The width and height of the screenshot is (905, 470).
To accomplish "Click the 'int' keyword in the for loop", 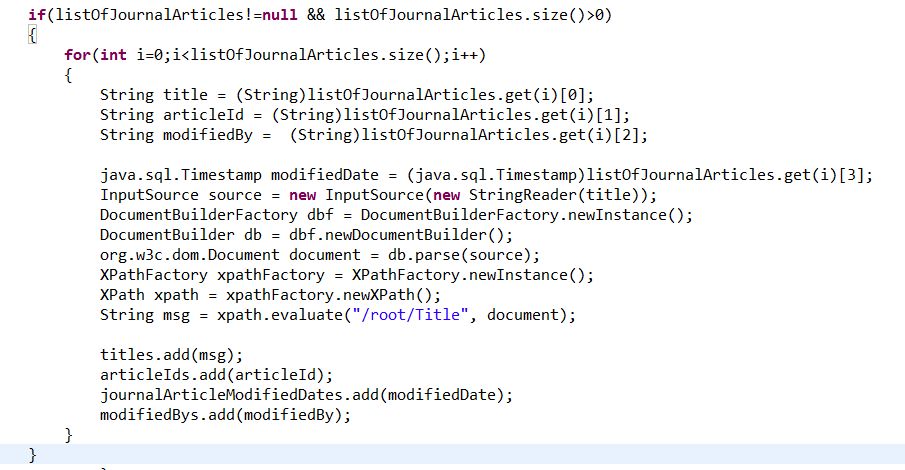I will point(113,54).
